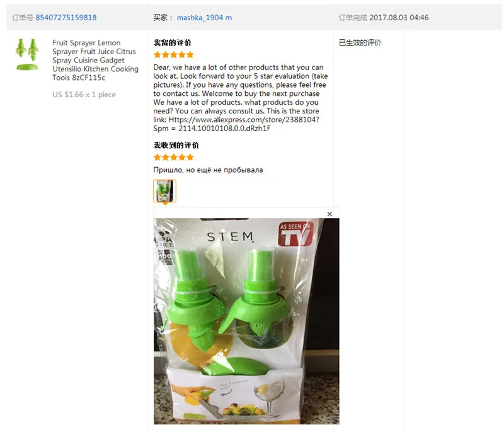Open buyer profile mashka_1904 m
The image size is (504, 432).
pyautogui.click(x=204, y=18)
